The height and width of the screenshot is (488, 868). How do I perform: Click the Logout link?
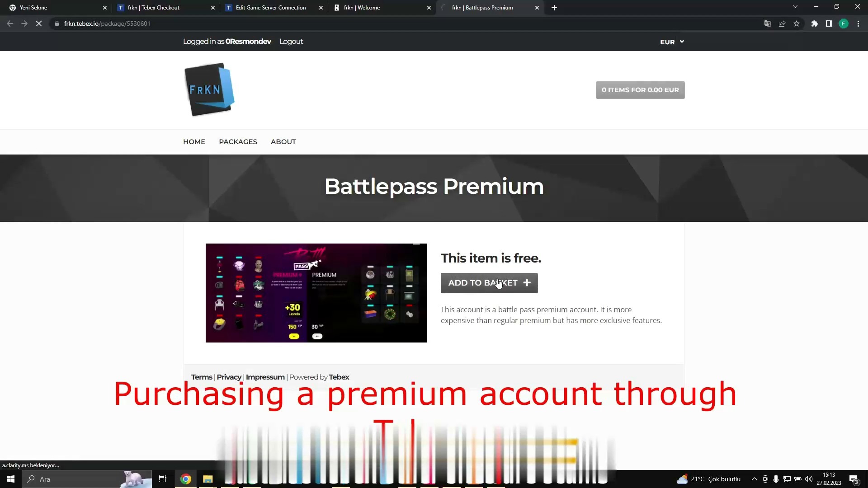click(291, 42)
